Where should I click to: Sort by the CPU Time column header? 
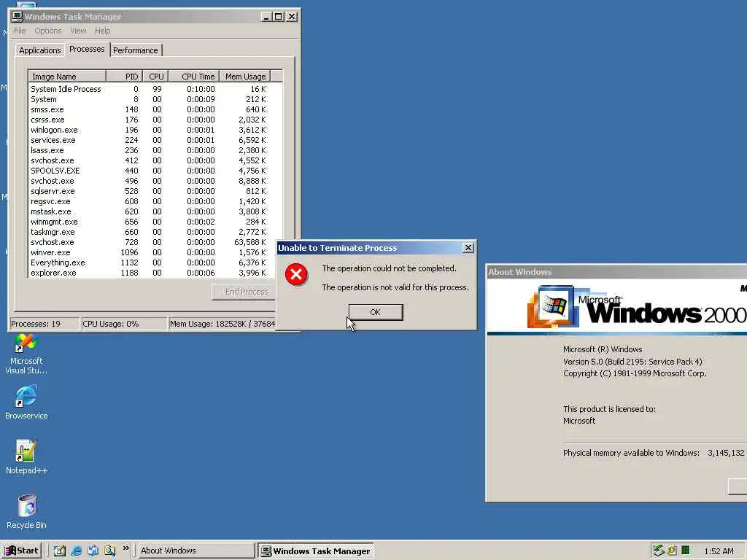tap(193, 77)
